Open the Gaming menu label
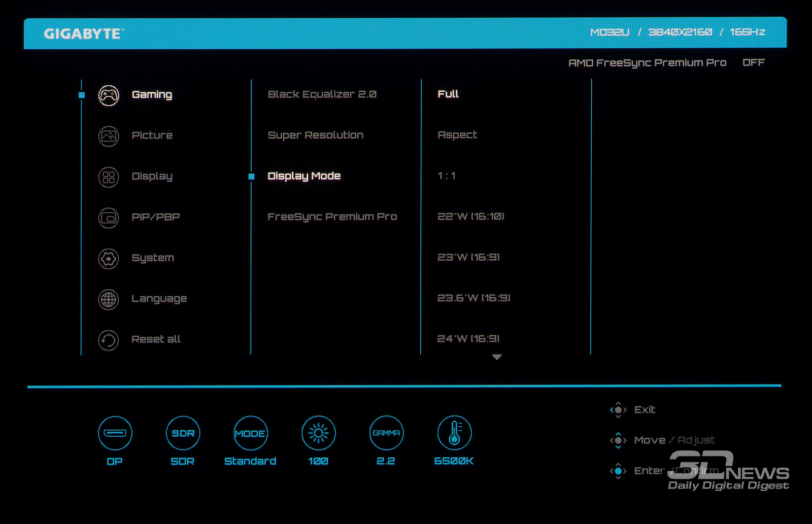Image resolution: width=812 pixels, height=524 pixels. (152, 95)
